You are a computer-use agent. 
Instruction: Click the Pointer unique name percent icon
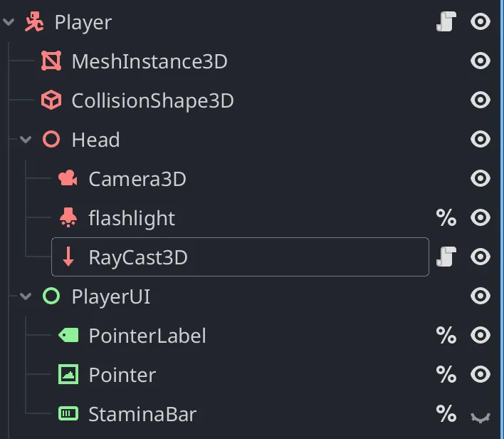pyautogui.click(x=446, y=375)
